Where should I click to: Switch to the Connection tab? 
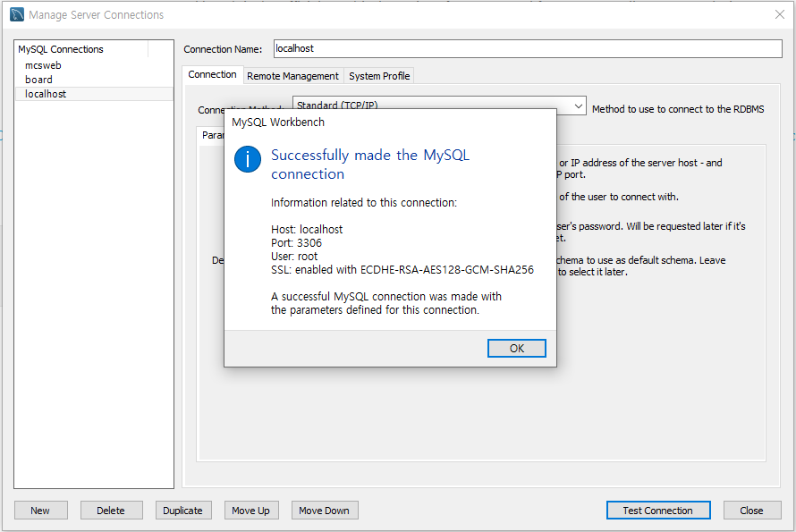tap(212, 74)
